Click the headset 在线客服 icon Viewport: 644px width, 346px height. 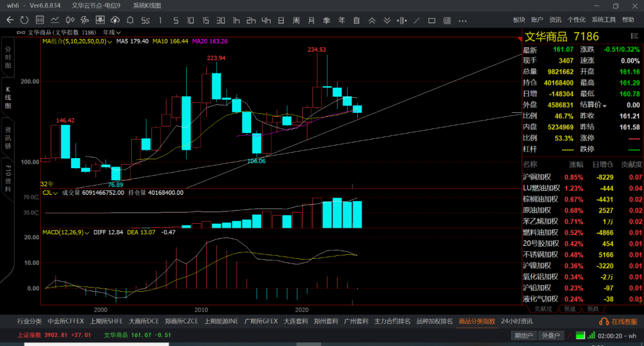pyautogui.click(x=603, y=322)
